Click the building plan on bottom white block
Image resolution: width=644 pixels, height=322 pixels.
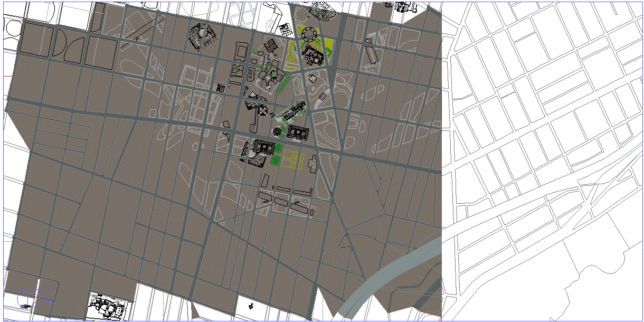coord(108,306)
